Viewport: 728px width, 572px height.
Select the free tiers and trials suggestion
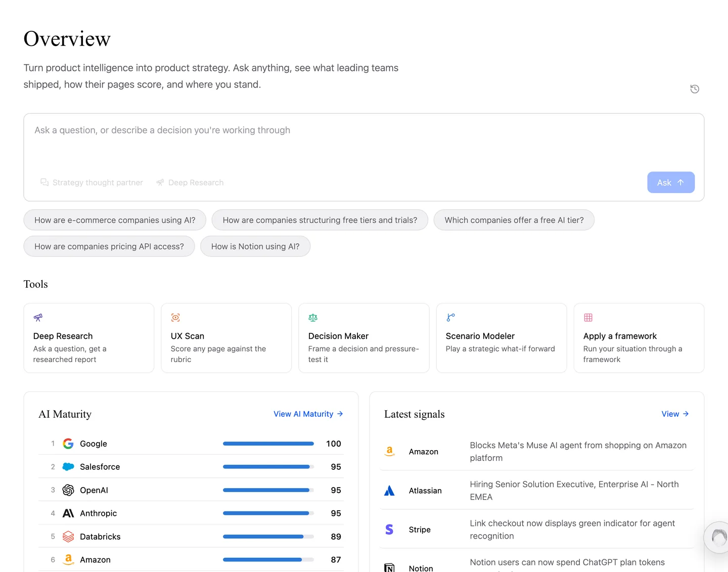click(x=320, y=220)
